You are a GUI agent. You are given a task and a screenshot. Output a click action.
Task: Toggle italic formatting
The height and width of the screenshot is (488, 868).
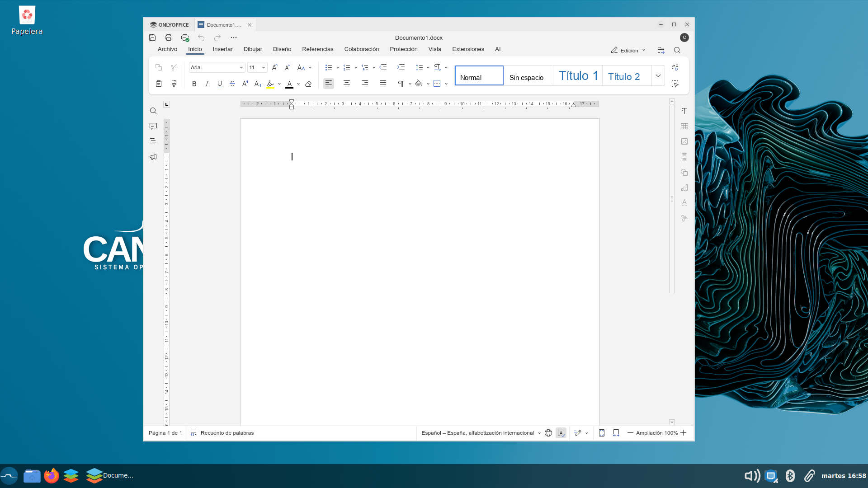(207, 84)
